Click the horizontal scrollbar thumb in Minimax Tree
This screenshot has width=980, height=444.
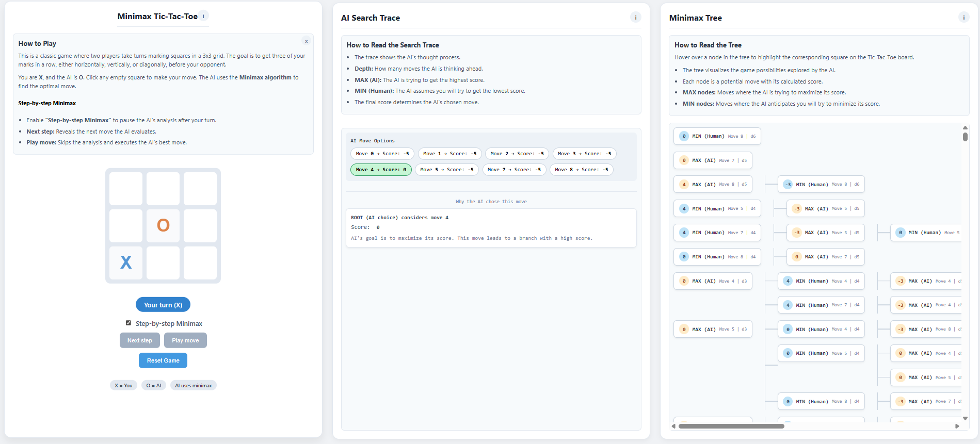pyautogui.click(x=731, y=426)
